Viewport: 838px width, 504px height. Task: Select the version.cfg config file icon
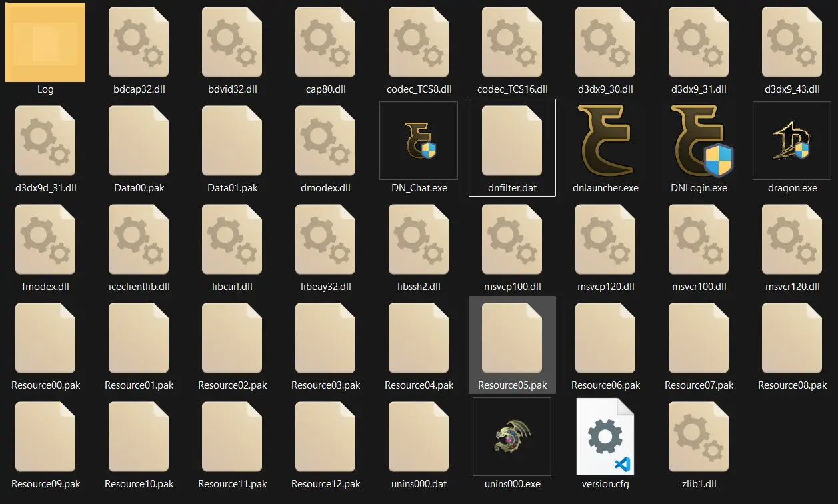(x=605, y=437)
